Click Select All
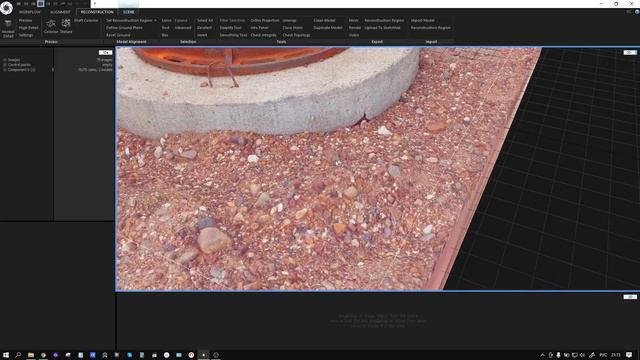640x360 pixels. tap(205, 20)
